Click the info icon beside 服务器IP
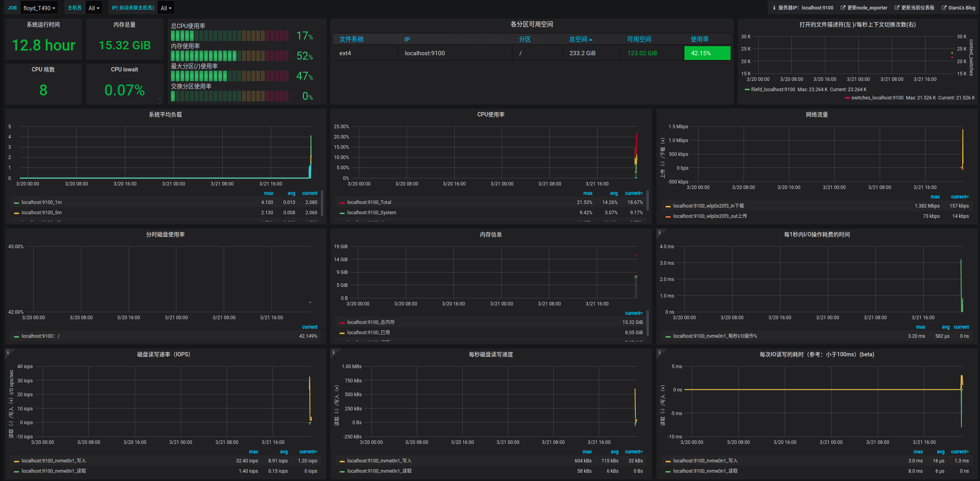 tap(774, 8)
